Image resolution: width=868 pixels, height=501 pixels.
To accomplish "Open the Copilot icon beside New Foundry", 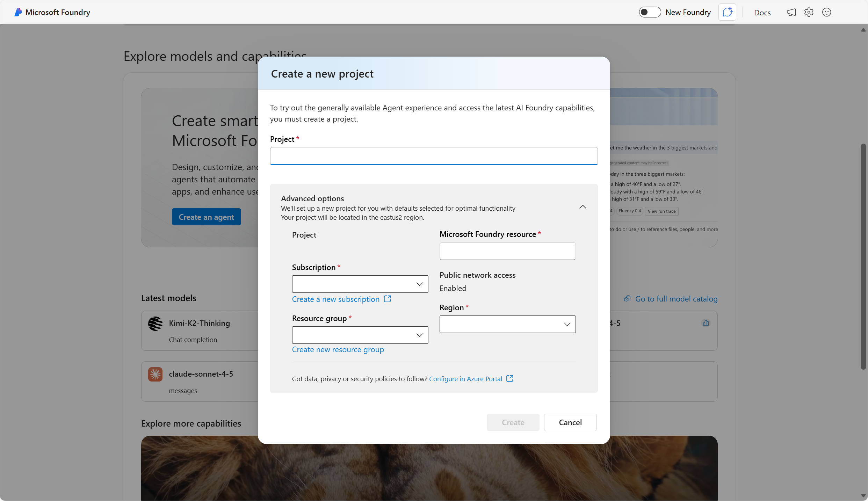I will pyautogui.click(x=727, y=12).
